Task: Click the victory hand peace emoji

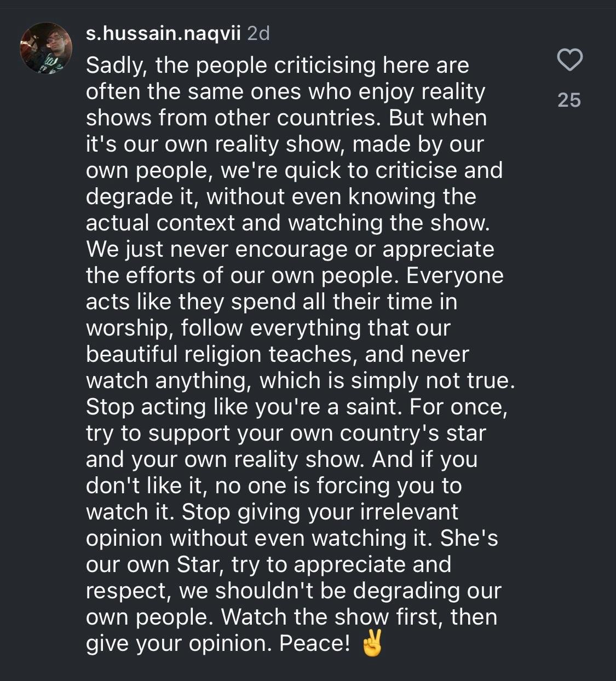Action: (x=372, y=643)
